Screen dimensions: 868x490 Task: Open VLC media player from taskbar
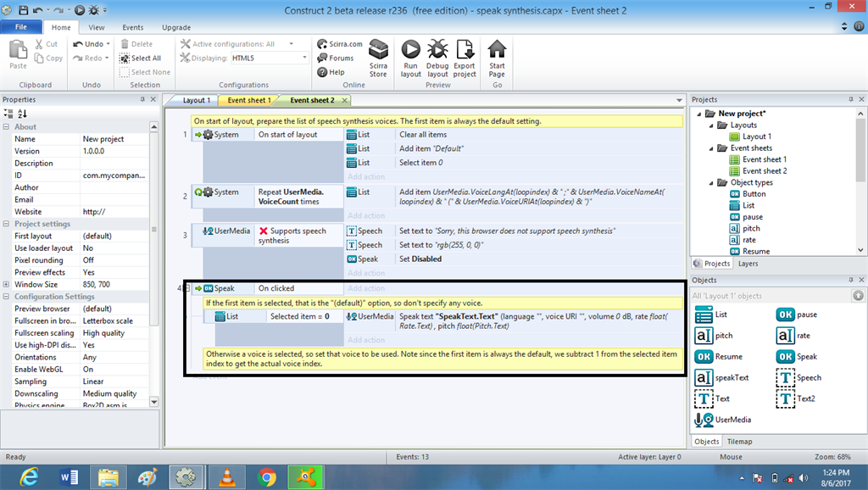pyautogui.click(x=227, y=477)
